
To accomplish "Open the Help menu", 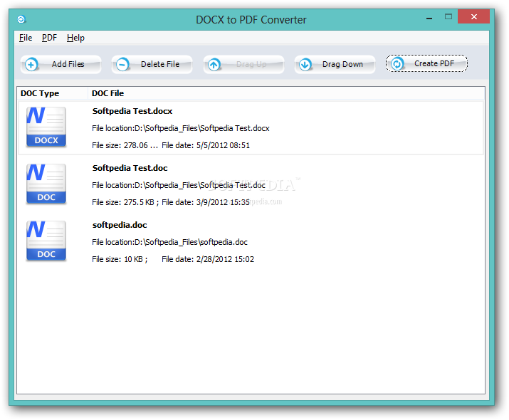I will tap(75, 38).
